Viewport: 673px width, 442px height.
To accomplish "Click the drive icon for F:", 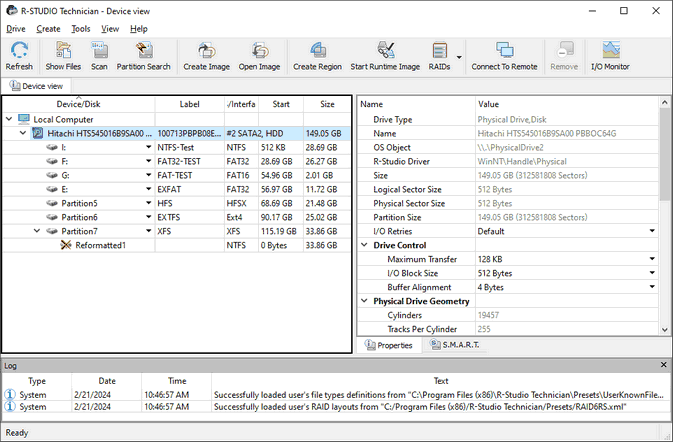I will [52, 161].
